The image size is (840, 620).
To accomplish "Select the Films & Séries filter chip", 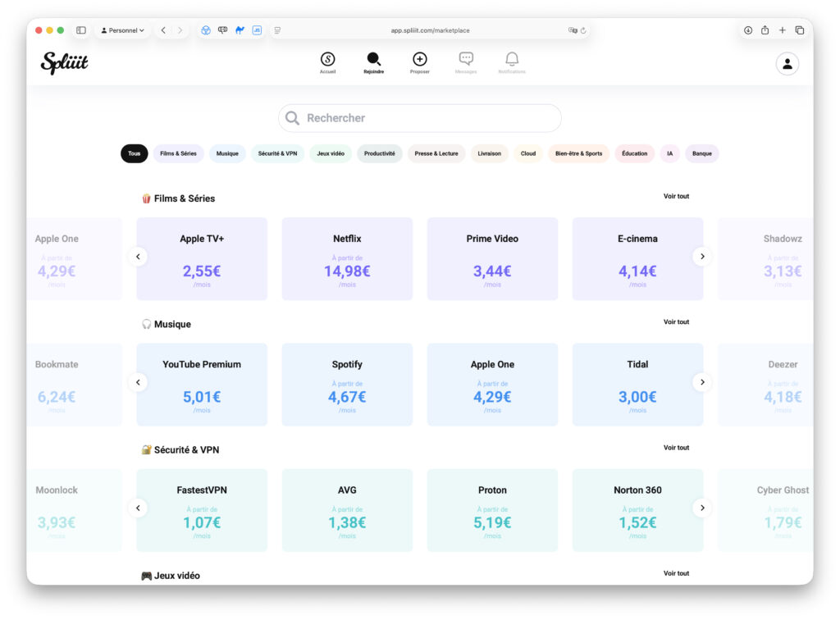I will (x=178, y=153).
